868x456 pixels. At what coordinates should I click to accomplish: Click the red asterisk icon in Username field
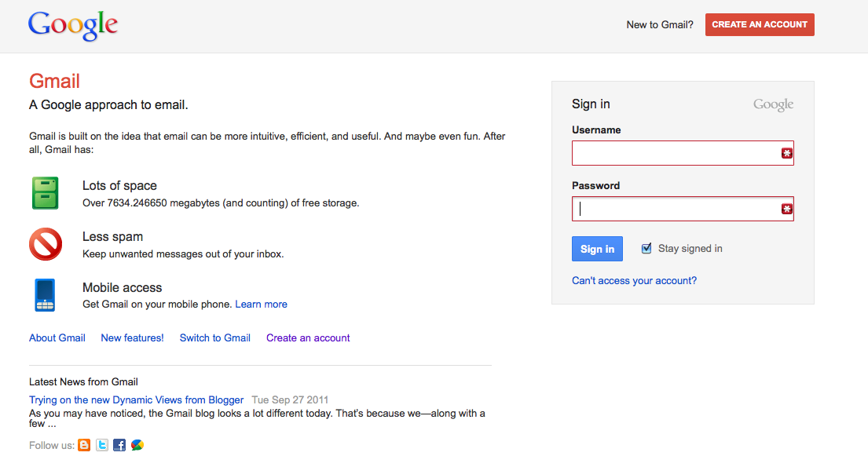pyautogui.click(x=786, y=153)
